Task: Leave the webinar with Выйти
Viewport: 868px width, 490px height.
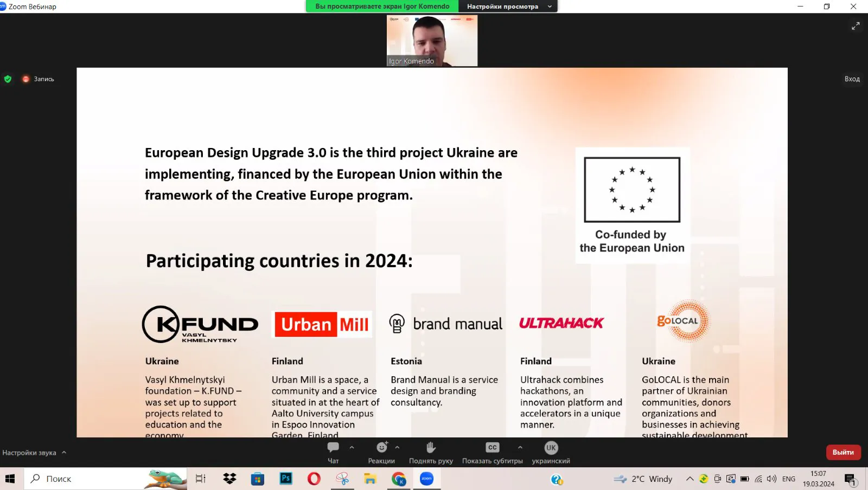Action: (843, 452)
